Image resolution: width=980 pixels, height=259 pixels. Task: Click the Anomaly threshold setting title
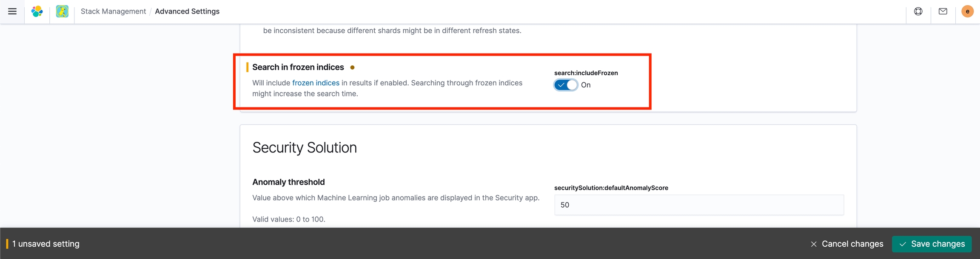(288, 182)
